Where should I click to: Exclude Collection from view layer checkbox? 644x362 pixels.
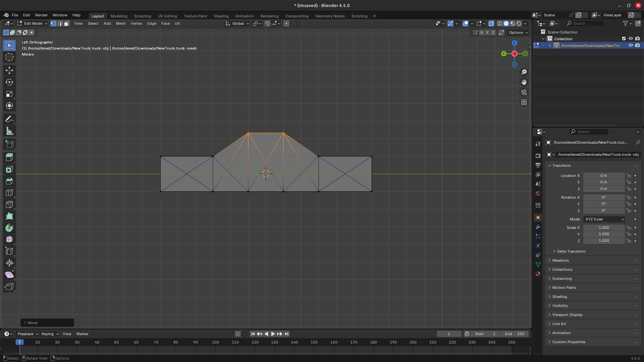[x=624, y=39]
